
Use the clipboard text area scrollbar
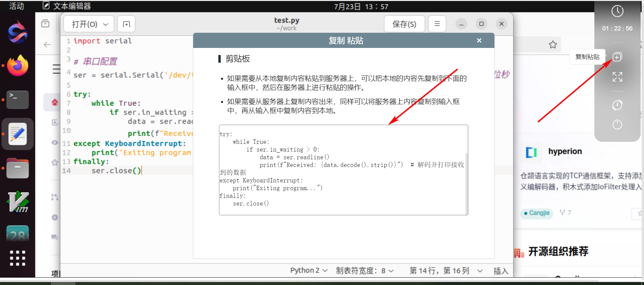point(467,184)
